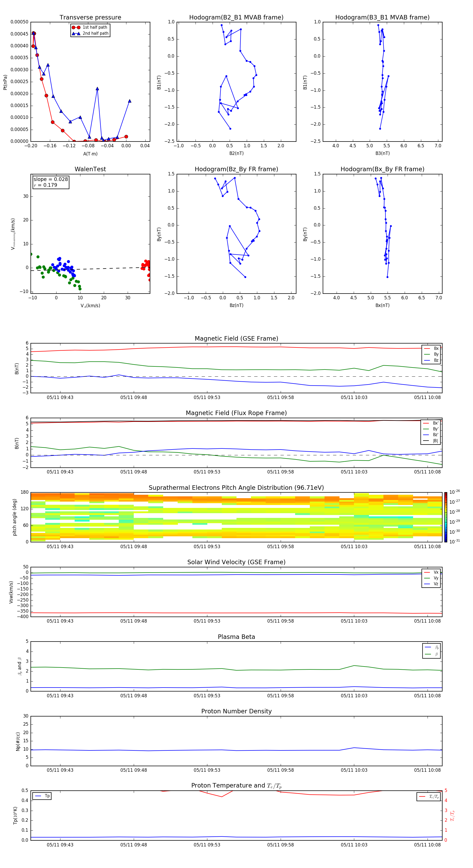The height and width of the screenshot is (868, 473).
Task: Click the 'A(T·m)' x-axis label
Action: 90,154
